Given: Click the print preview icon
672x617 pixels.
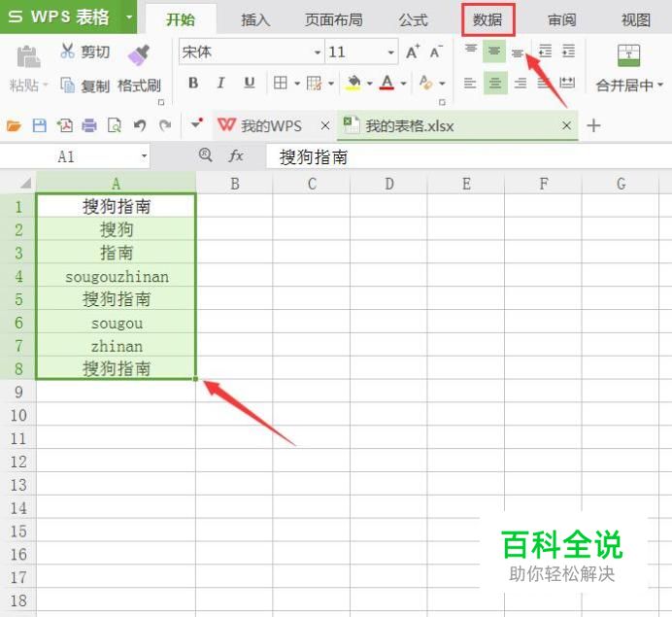Looking at the screenshot, I should pyautogui.click(x=114, y=125).
